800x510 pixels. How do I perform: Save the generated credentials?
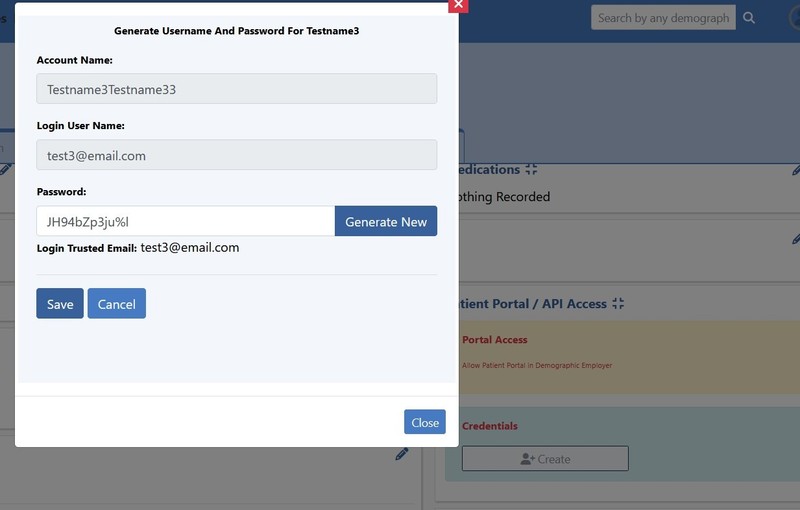[x=60, y=303]
